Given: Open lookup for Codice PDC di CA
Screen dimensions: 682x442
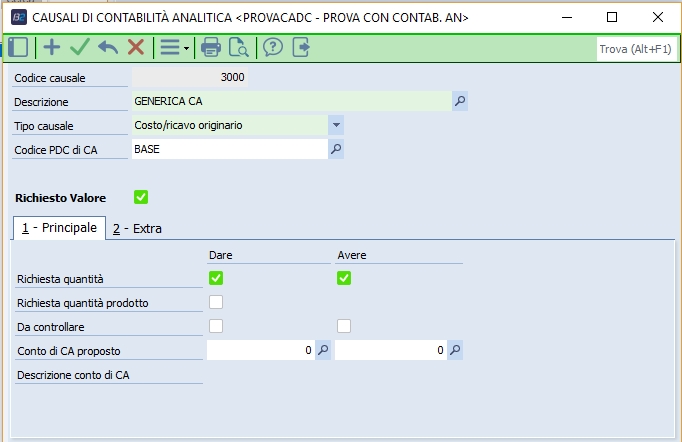Looking at the screenshot, I should [336, 149].
